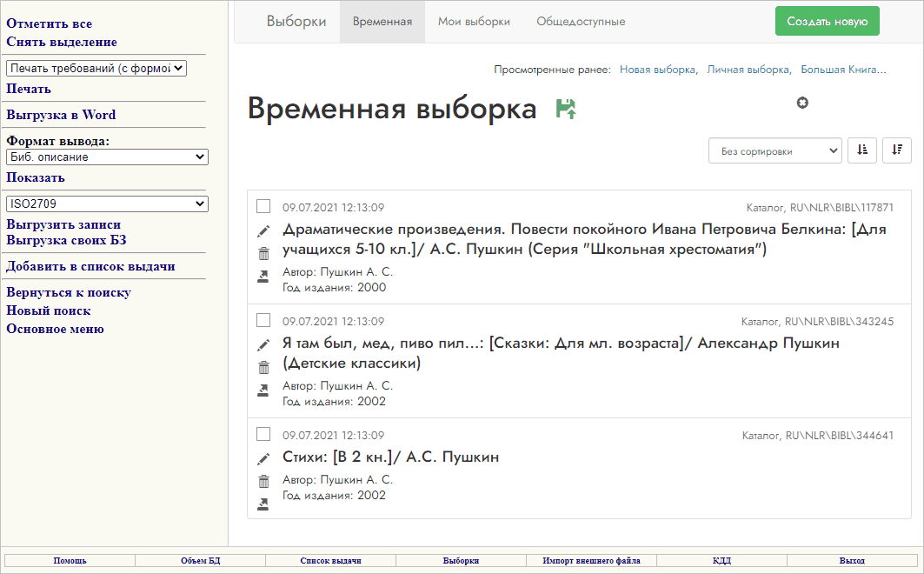This screenshot has width=924, height=574.
Task: Click the Печать link
Action: 29,89
